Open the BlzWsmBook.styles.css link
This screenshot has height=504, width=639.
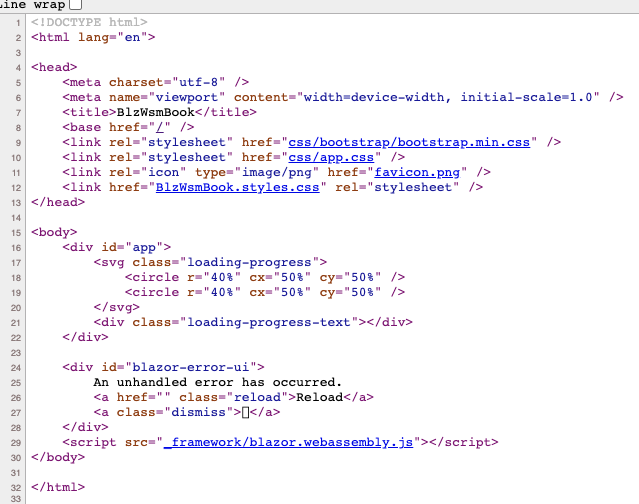coord(238,187)
